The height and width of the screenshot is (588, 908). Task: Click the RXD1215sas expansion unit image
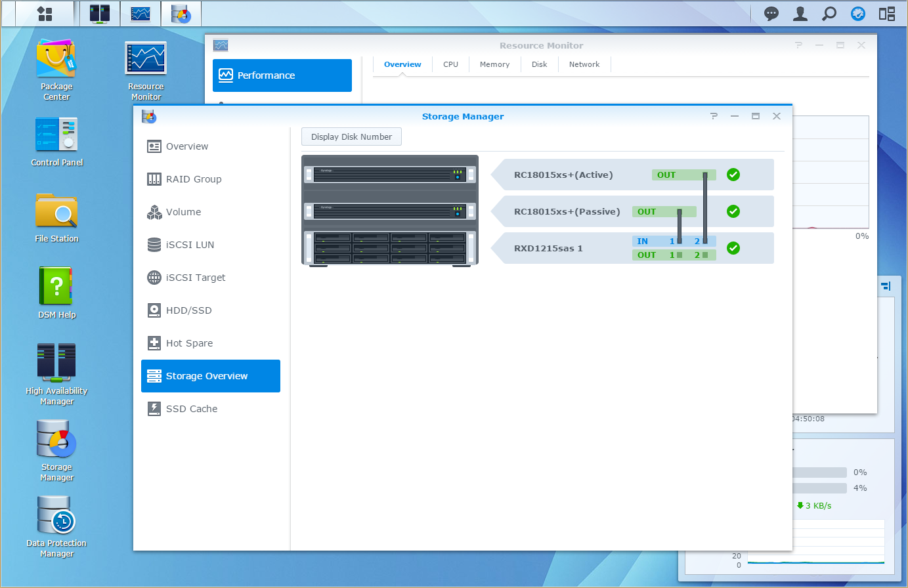(390, 248)
